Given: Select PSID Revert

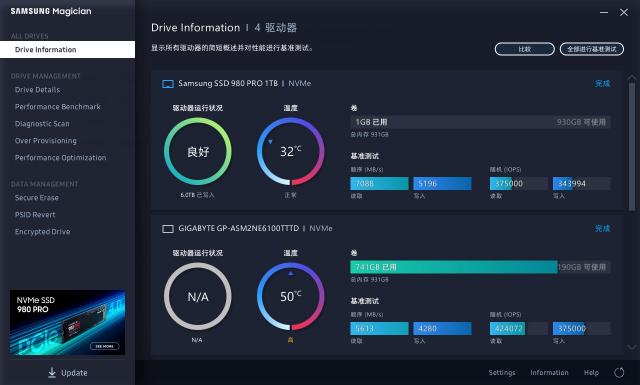Looking at the screenshot, I should tap(35, 215).
